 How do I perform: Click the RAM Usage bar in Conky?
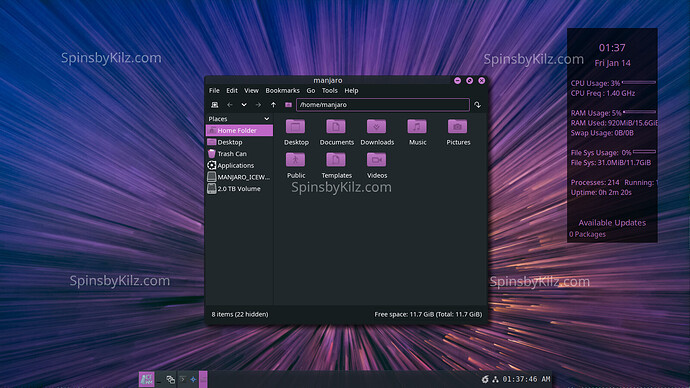click(639, 112)
